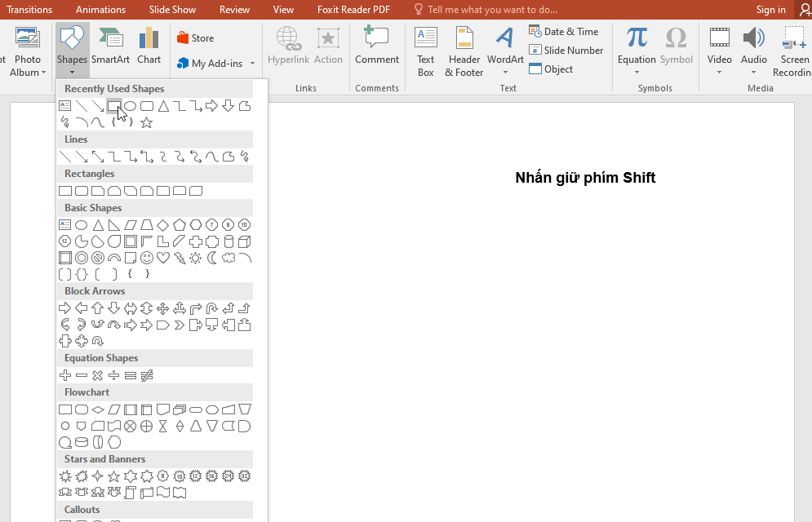Expand the WordArt gallery dropdown
Image resolution: width=812 pixels, height=522 pixels.
pos(505,72)
